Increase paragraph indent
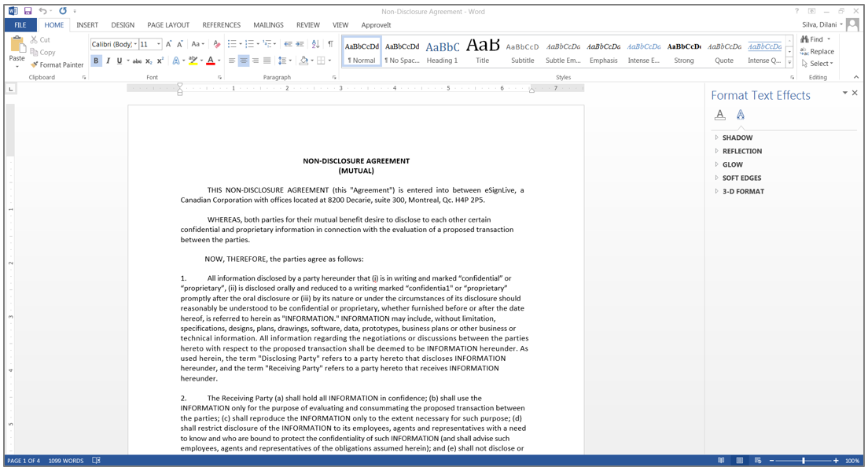Viewport: 868px width, 471px height. coord(300,44)
